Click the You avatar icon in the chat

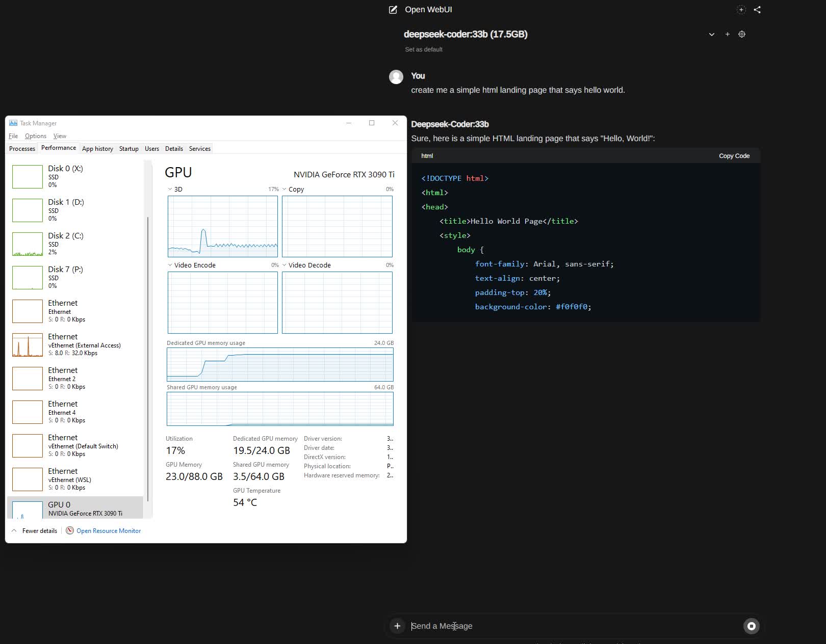pyautogui.click(x=396, y=77)
